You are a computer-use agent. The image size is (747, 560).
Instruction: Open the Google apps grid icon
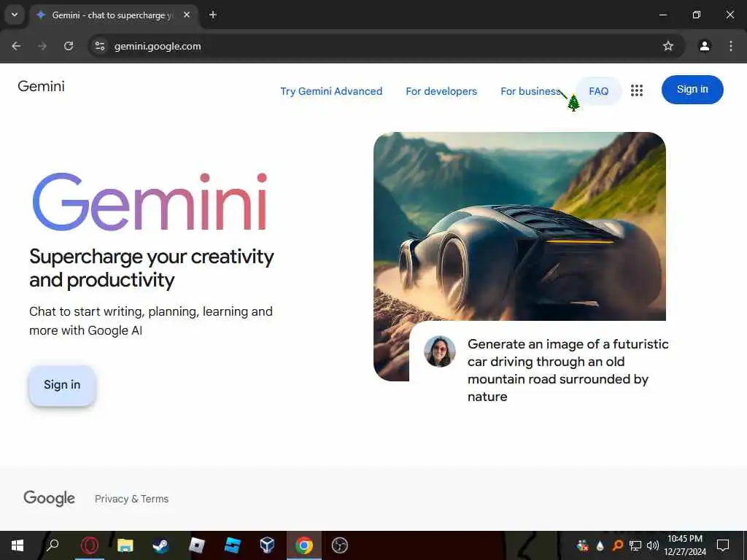click(636, 90)
